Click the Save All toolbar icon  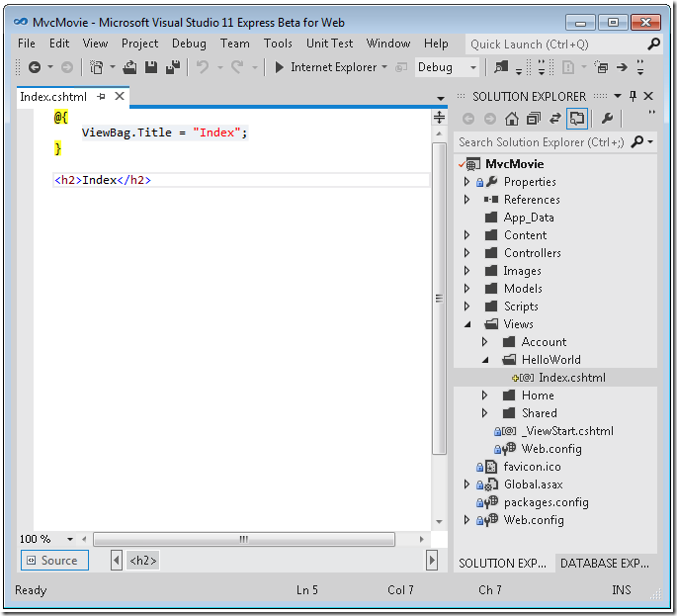pos(172,67)
